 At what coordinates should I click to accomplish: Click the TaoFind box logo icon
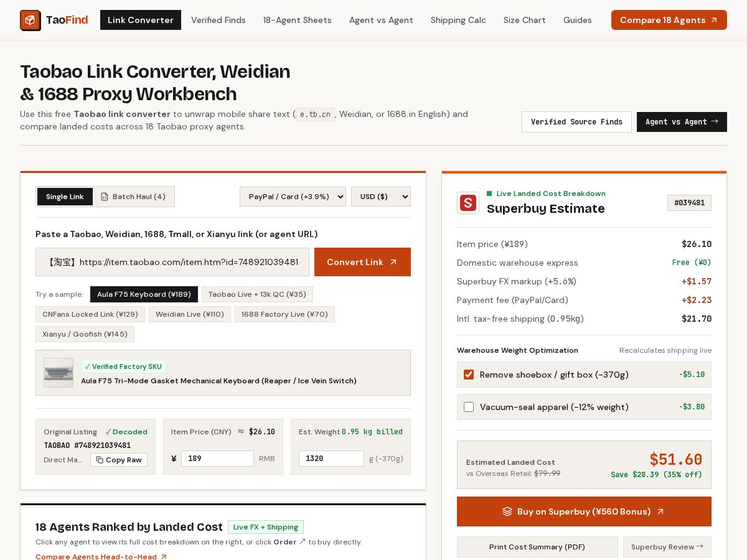(x=31, y=21)
